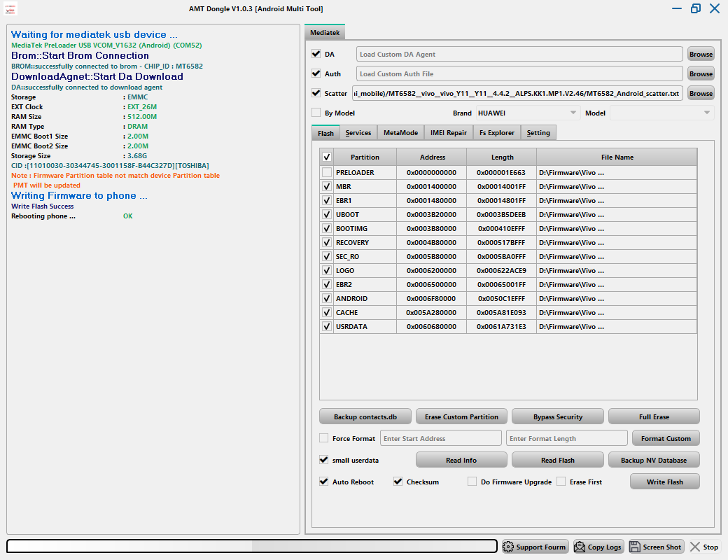Click the Support Forum gear icon
Image resolution: width=728 pixels, height=560 pixels.
pyautogui.click(x=508, y=547)
